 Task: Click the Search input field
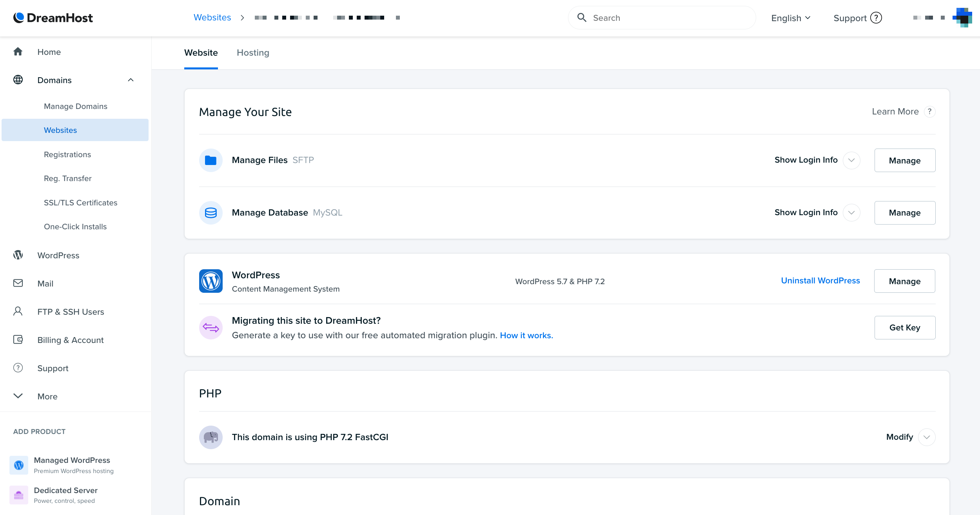pyautogui.click(x=662, y=18)
